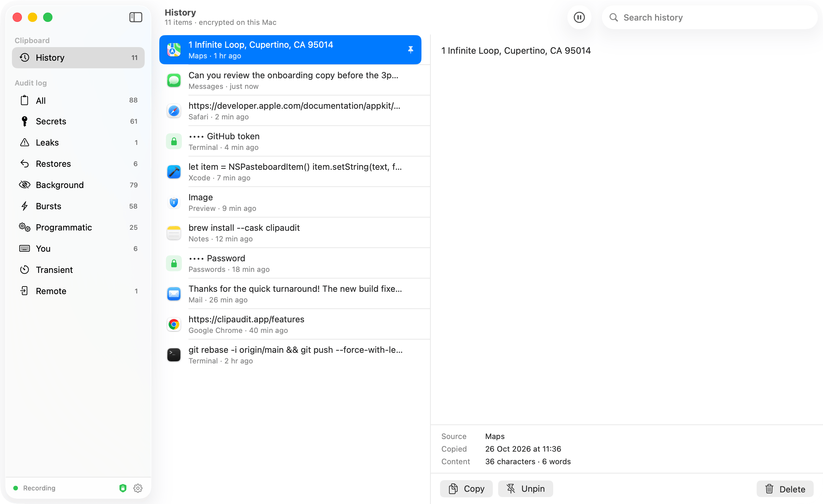
Task: Click the Copy button
Action: pos(466,489)
